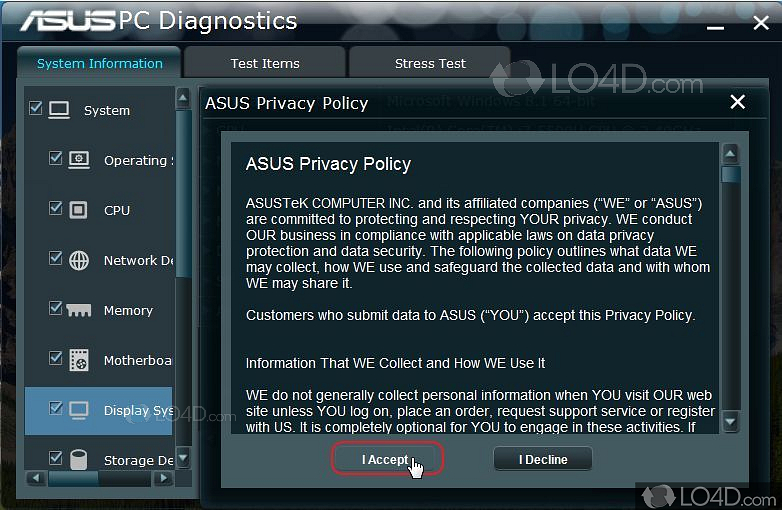Toggle the CPU checkbox
Screen dimensions: 782x510
click(56, 208)
